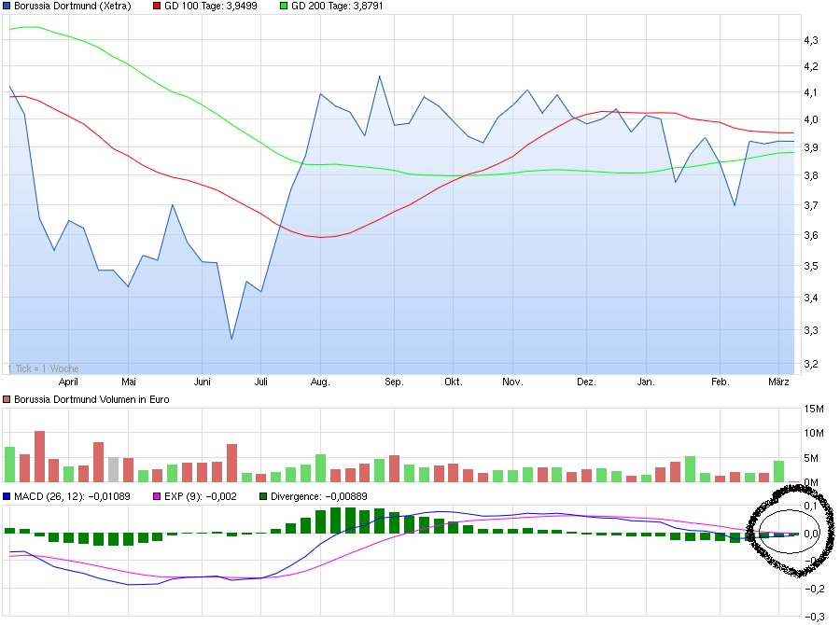
Task: Click the dark green Divergence swatch
Action: (263, 496)
